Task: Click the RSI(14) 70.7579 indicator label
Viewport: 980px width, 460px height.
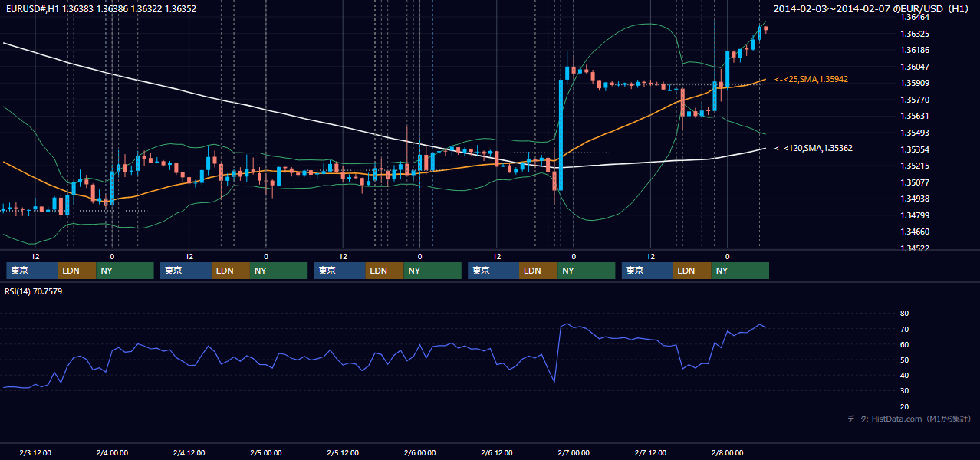Action: point(34,291)
